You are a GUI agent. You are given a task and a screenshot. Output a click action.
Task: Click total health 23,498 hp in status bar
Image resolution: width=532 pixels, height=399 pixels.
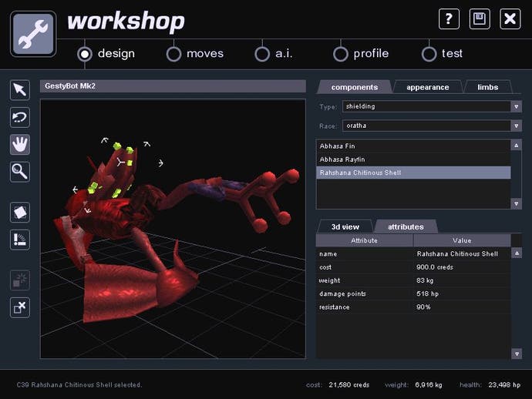point(504,385)
